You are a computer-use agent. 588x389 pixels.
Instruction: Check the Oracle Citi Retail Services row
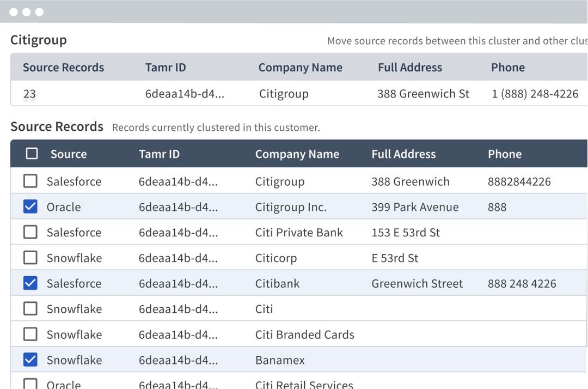(30, 384)
